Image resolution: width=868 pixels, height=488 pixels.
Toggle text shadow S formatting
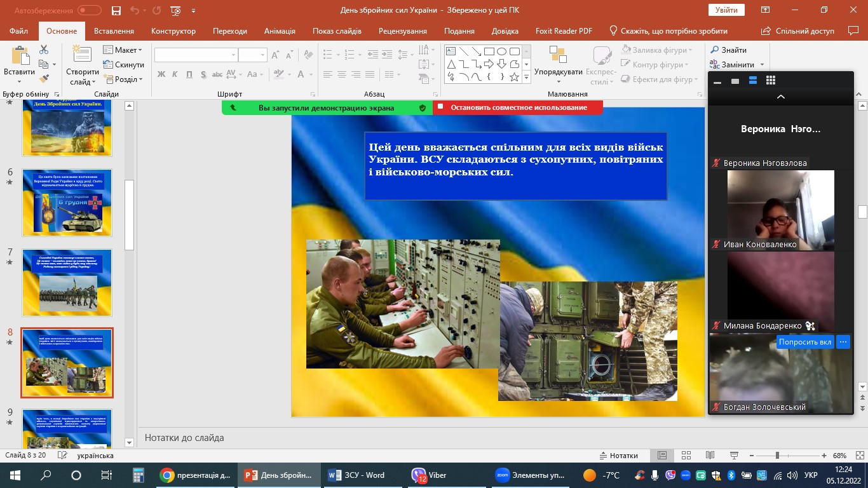coord(203,74)
